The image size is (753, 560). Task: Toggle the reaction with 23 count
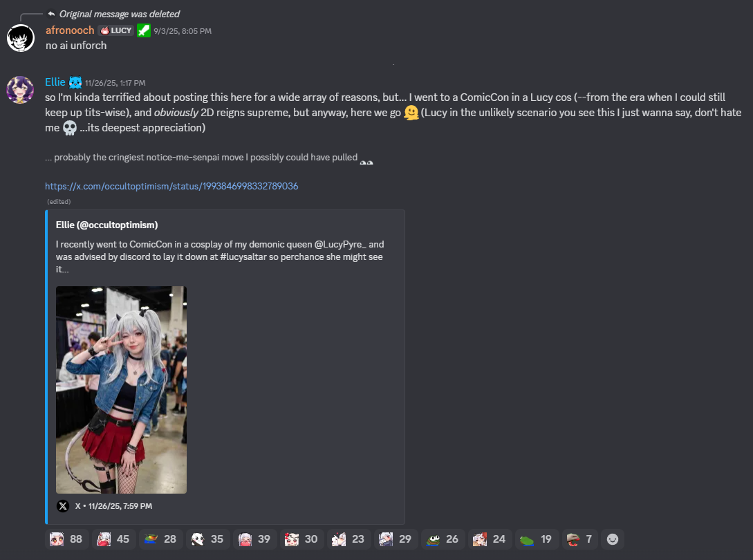tap(348, 539)
